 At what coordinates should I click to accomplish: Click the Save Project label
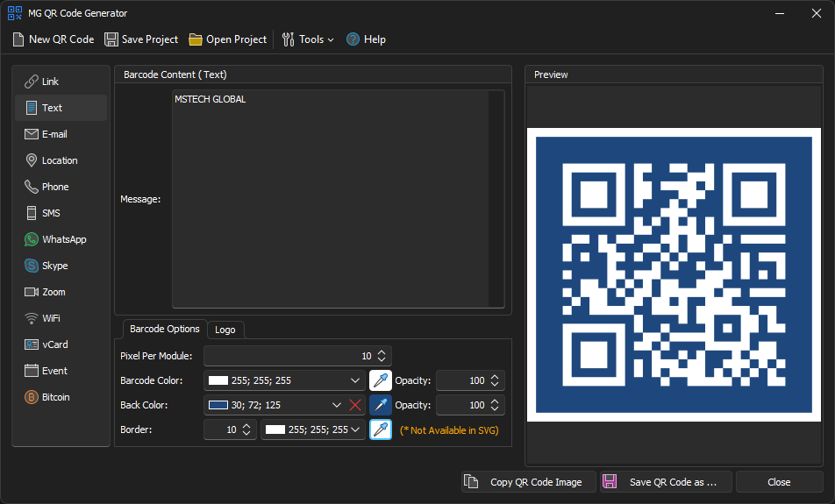pyautogui.click(x=150, y=39)
